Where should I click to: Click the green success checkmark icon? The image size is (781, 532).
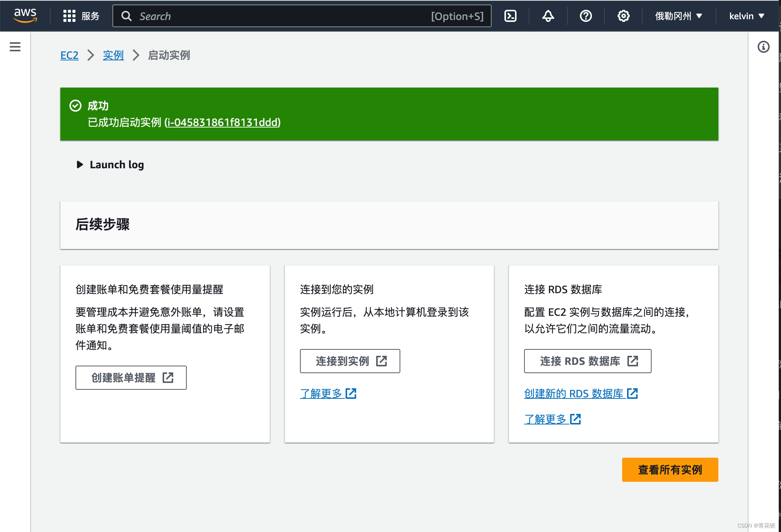click(75, 106)
